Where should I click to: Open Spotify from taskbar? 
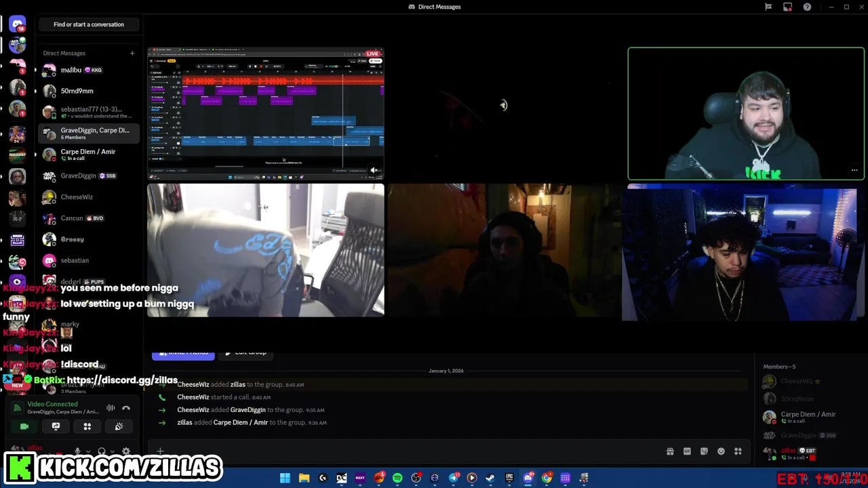(397, 478)
